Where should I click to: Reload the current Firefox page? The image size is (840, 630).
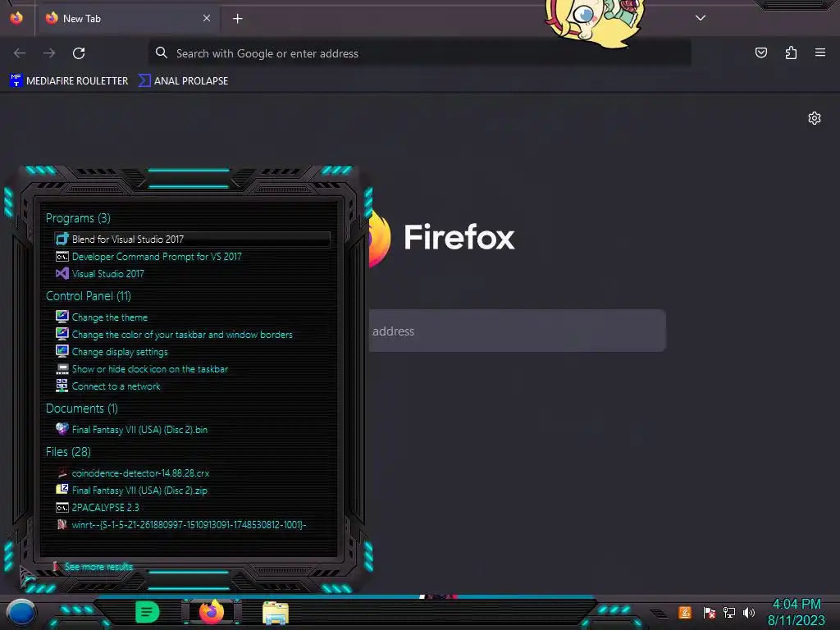click(x=79, y=53)
